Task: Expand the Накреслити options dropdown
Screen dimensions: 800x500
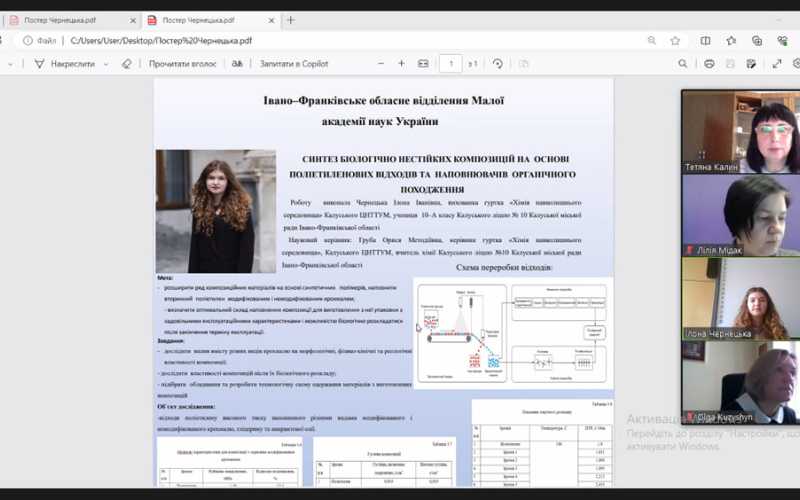Action: 106,64
